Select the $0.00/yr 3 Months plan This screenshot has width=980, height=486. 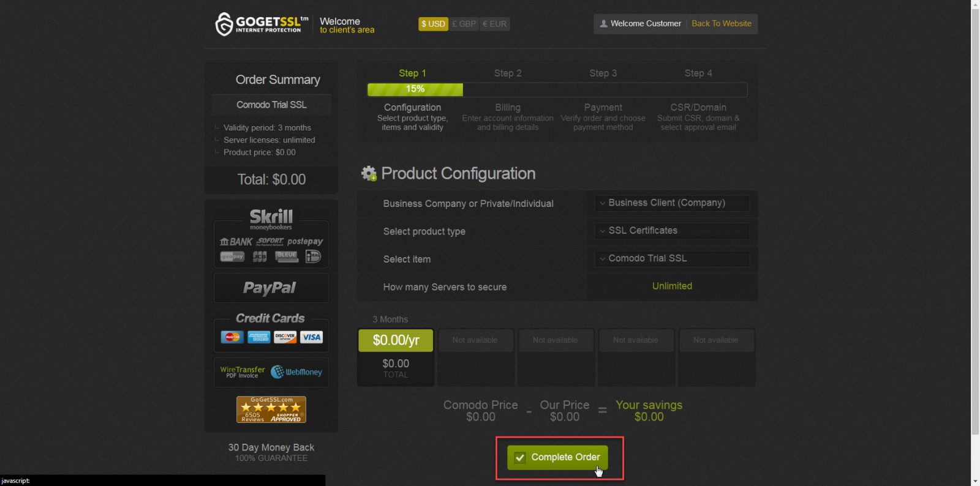(396, 340)
